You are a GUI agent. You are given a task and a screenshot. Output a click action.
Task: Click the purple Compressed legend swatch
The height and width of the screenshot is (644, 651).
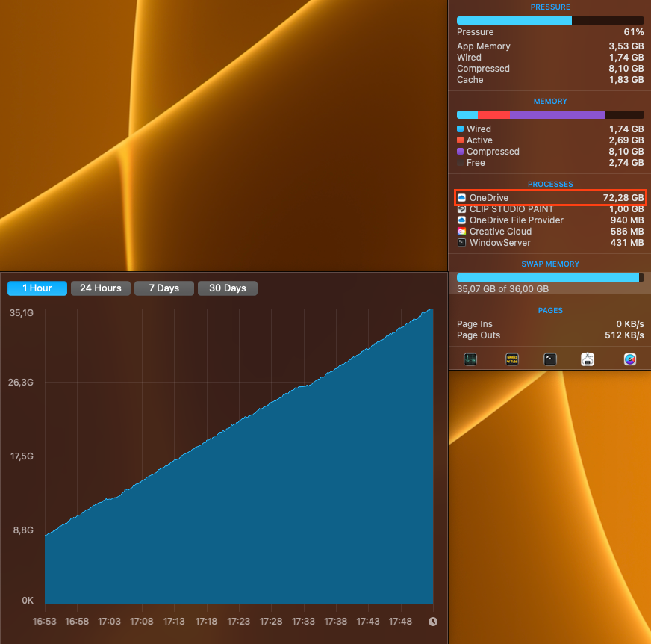(460, 151)
